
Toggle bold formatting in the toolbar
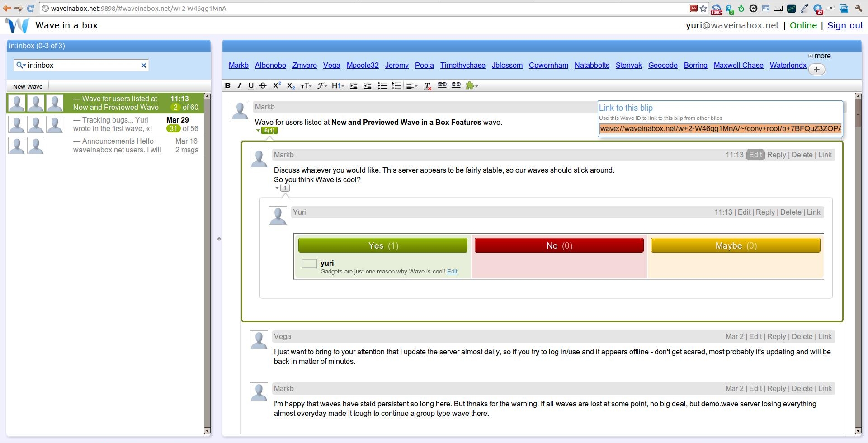(x=228, y=85)
